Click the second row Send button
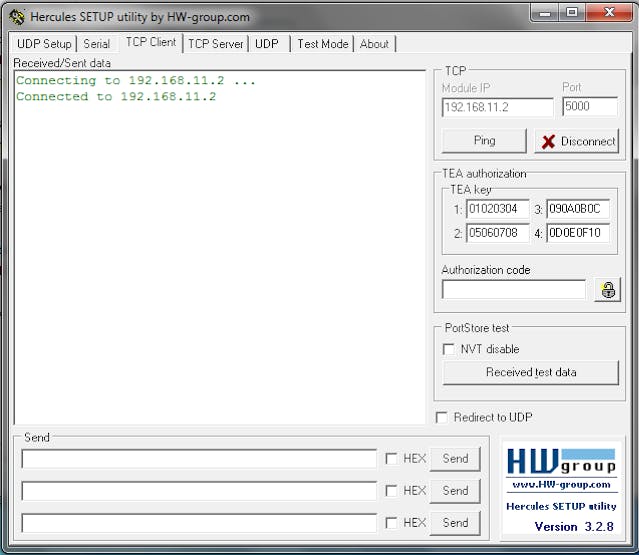The image size is (639, 555). click(x=455, y=490)
